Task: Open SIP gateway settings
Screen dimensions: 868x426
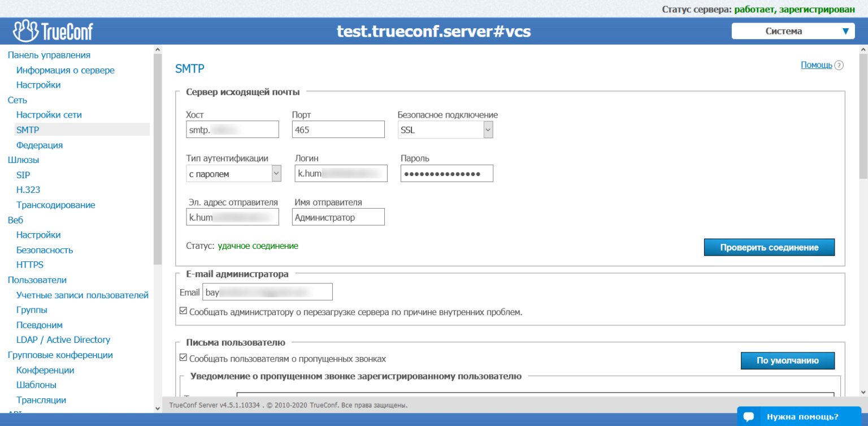Action: (x=23, y=175)
